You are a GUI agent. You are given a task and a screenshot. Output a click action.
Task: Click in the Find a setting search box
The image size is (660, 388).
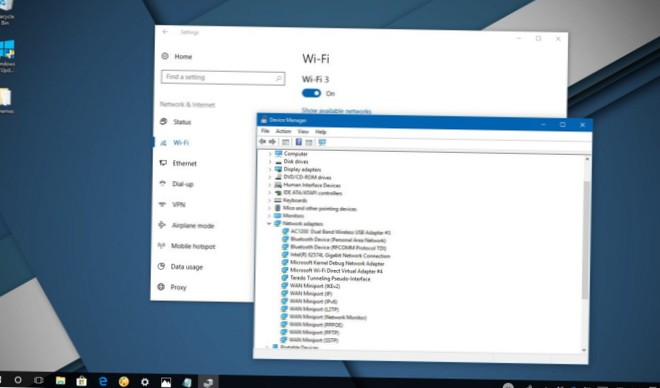[x=223, y=78]
